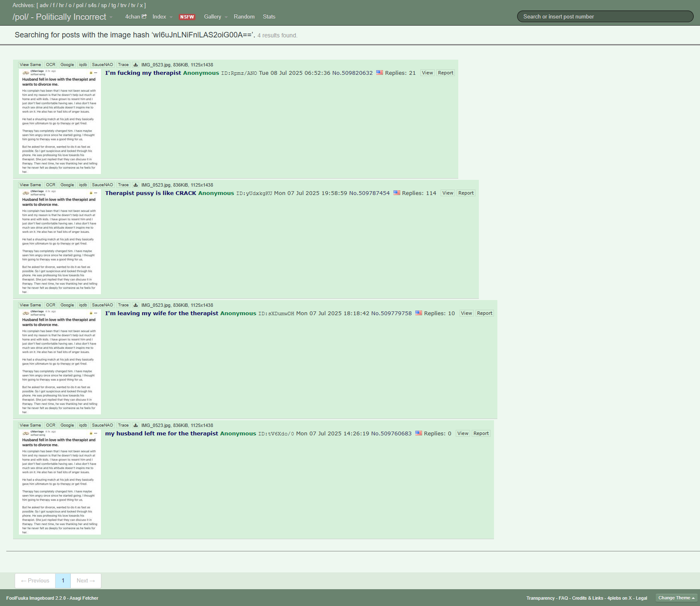Search iqdb for post No.509760683 image
This screenshot has width=700, height=606.
pos(83,425)
